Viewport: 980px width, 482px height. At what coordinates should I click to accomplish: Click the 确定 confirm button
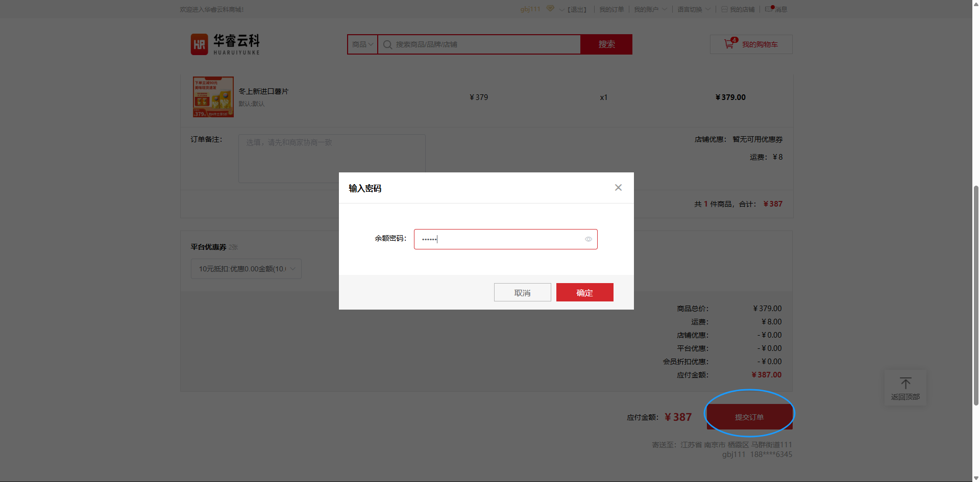point(584,293)
